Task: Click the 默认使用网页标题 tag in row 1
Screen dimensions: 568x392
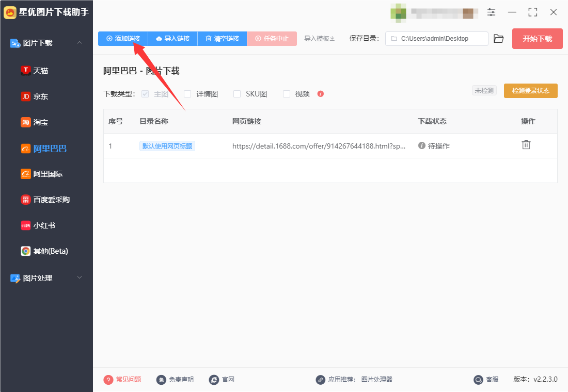Action: (167, 146)
